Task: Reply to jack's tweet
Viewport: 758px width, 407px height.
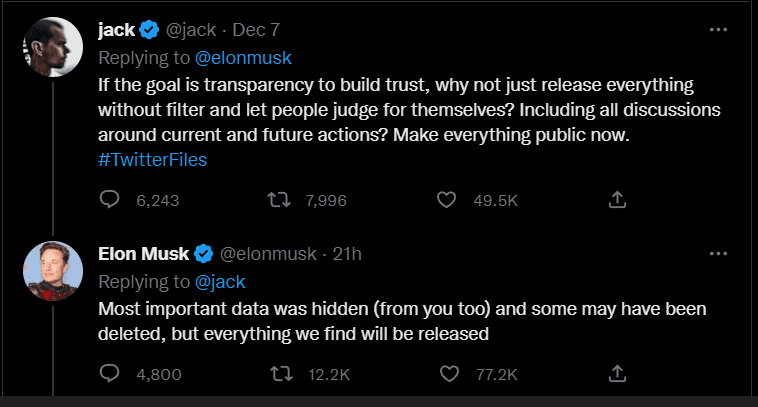Action: [x=111, y=200]
